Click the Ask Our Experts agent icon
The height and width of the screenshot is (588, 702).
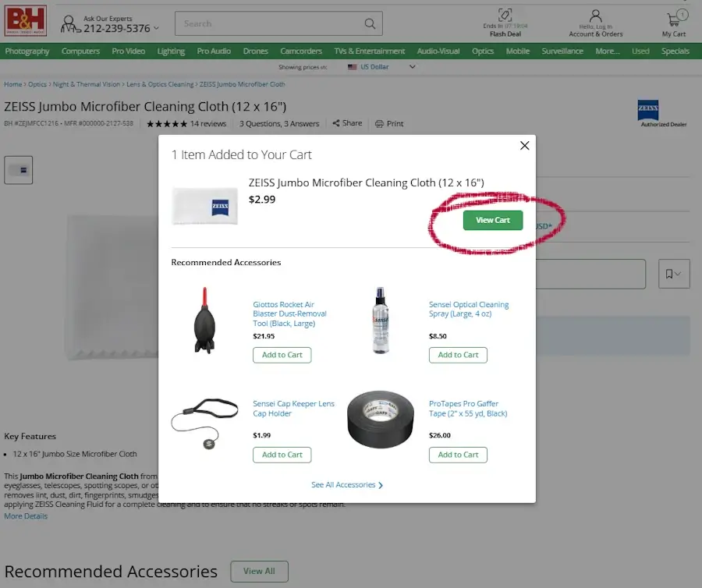pos(70,24)
